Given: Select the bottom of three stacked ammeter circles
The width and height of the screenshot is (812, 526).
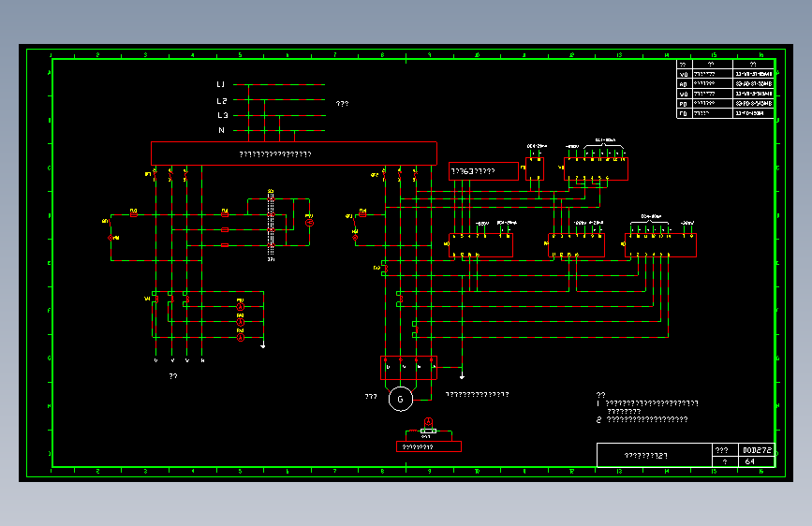Looking at the screenshot, I should tap(241, 338).
